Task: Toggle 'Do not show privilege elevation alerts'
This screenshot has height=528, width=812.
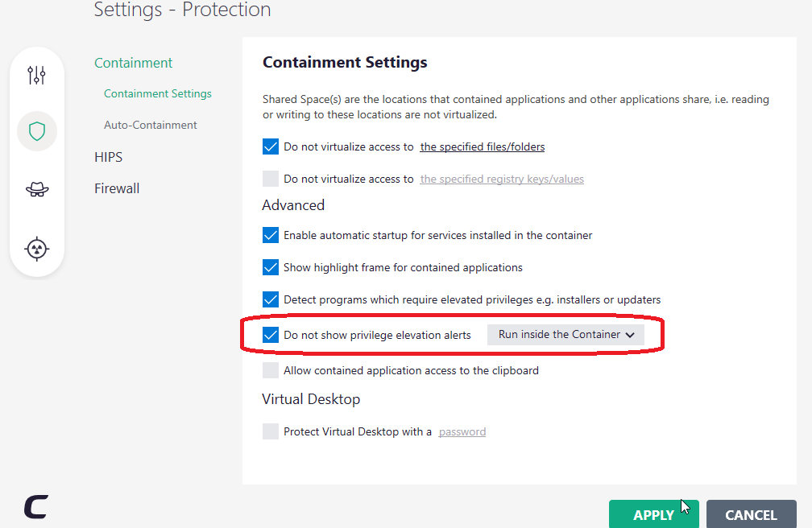Action: pos(271,335)
